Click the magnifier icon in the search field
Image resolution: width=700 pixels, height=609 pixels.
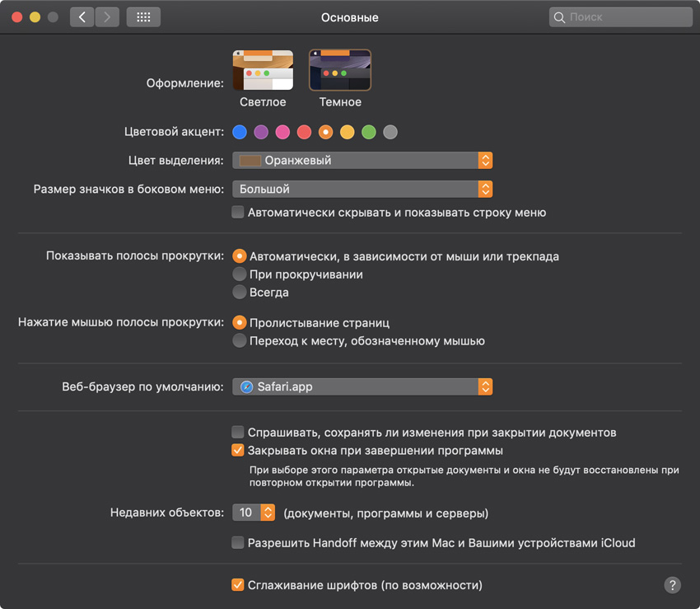tap(559, 17)
